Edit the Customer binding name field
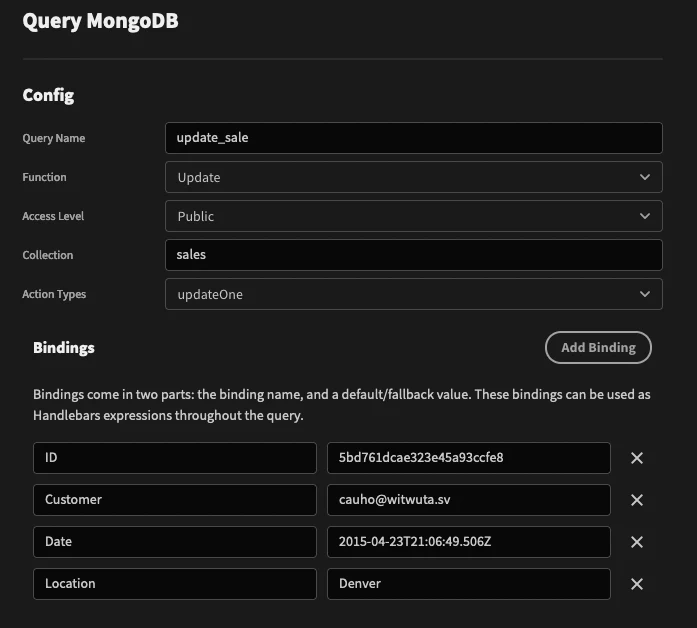The image size is (697, 628). (x=175, y=500)
